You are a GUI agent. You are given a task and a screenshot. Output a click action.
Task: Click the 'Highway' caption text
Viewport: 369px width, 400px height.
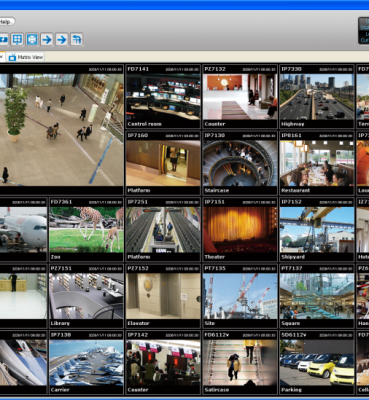point(293,124)
